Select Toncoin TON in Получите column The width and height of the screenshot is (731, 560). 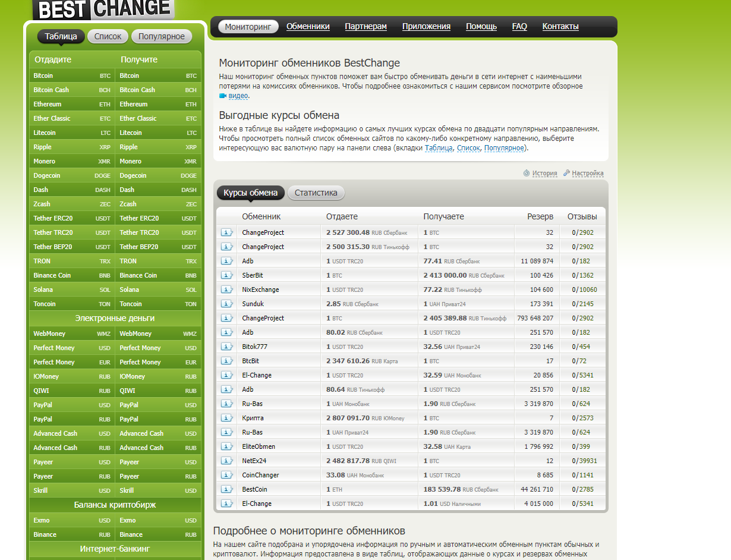[158, 304]
